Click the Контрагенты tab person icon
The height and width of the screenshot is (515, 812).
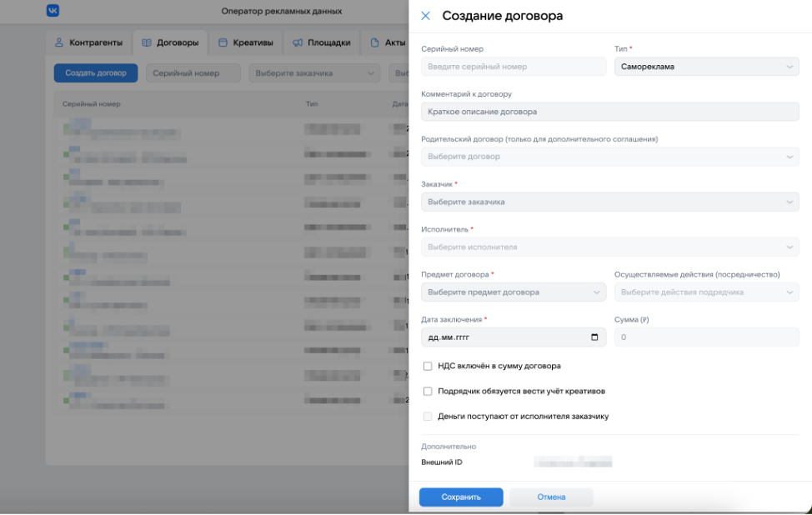coord(59,42)
